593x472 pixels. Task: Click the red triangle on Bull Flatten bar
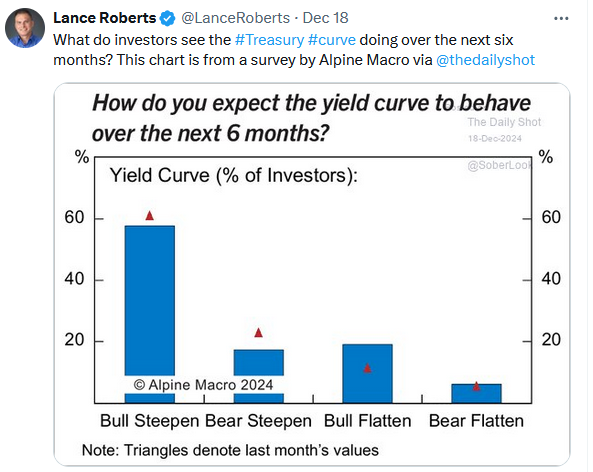pos(367,368)
